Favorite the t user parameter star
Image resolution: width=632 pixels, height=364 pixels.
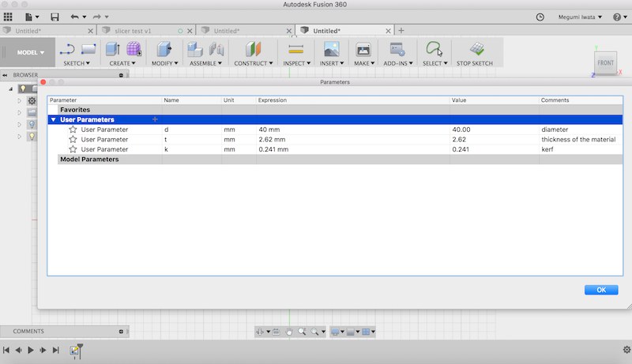coord(73,139)
